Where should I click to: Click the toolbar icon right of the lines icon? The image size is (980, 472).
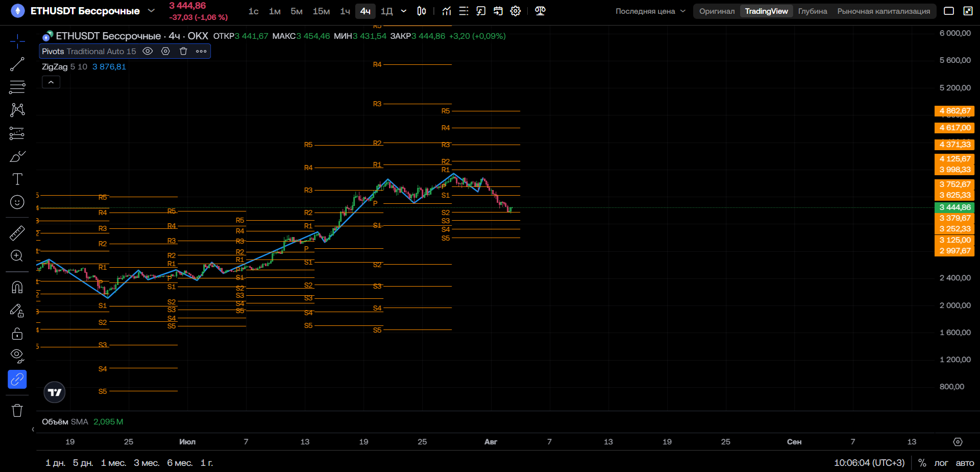pyautogui.click(x=481, y=11)
